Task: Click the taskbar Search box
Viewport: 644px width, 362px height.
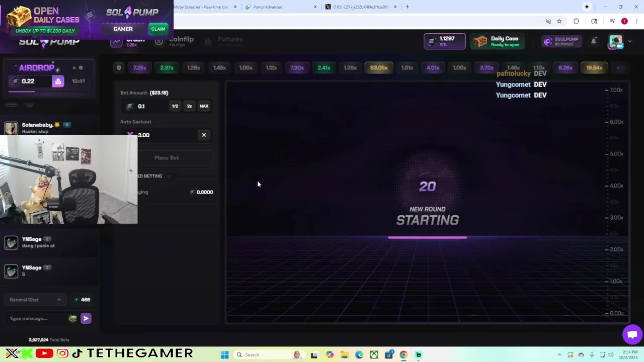Action: coord(269,355)
